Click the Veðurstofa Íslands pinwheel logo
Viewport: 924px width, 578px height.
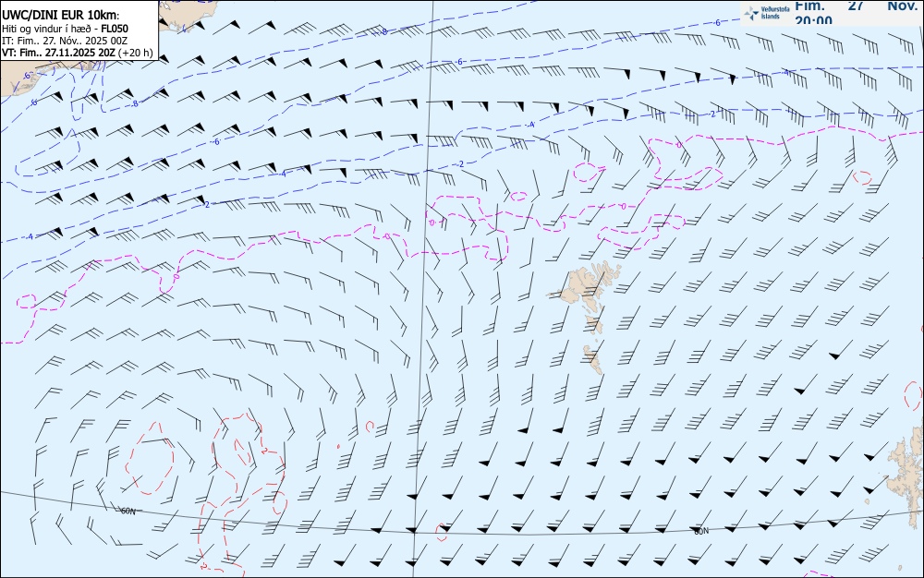(x=751, y=13)
